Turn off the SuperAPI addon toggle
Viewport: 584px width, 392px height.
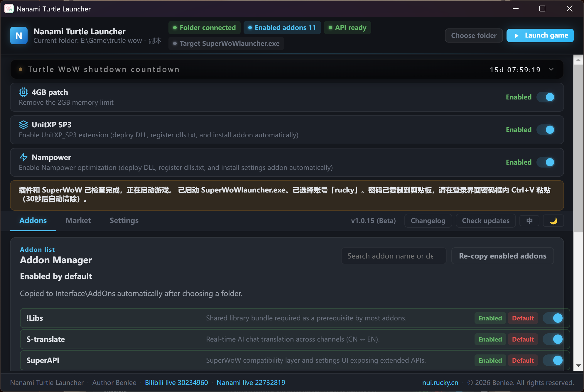click(x=553, y=360)
